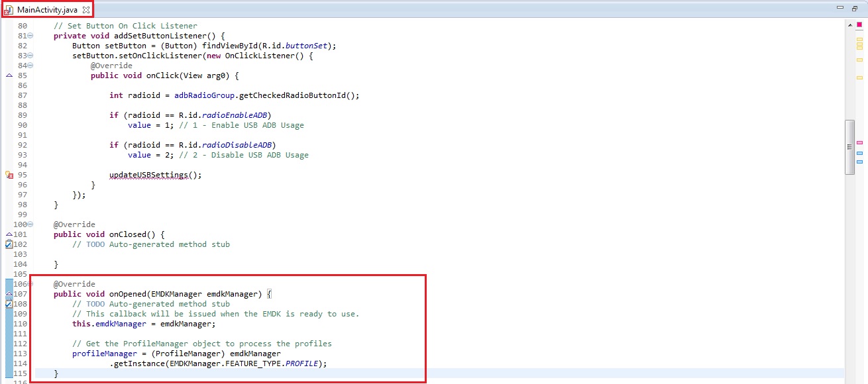
Task: Click the override indicator arrow on line 85
Action: coord(9,75)
